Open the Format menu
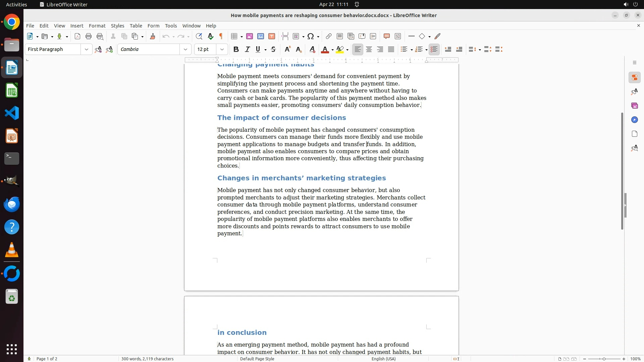 97,26
